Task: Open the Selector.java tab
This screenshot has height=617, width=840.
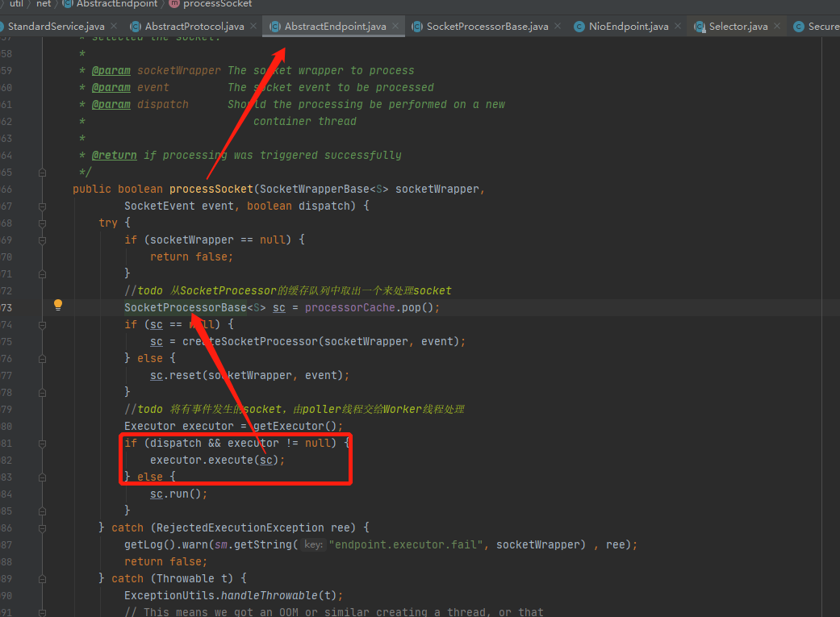Action: point(738,27)
